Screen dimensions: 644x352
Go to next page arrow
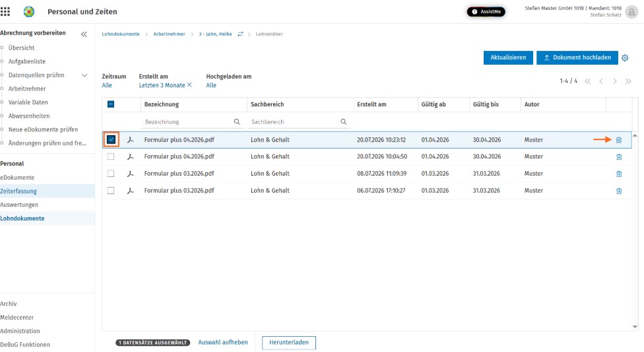[x=615, y=81]
